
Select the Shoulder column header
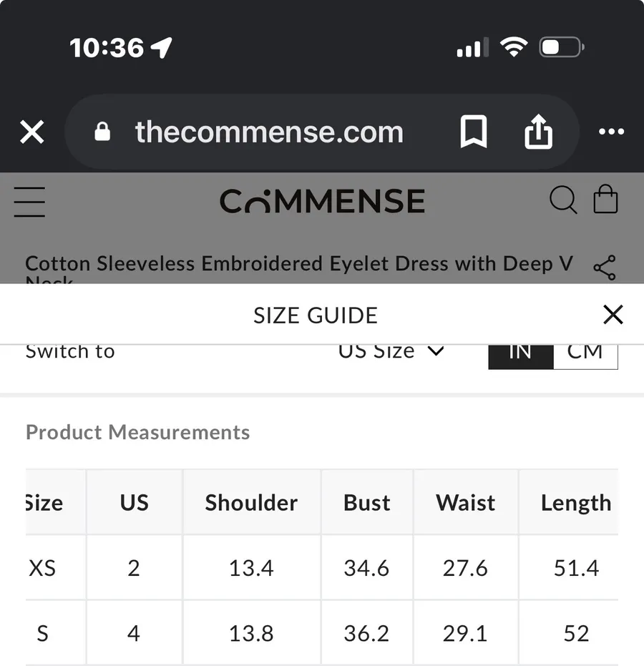251,502
